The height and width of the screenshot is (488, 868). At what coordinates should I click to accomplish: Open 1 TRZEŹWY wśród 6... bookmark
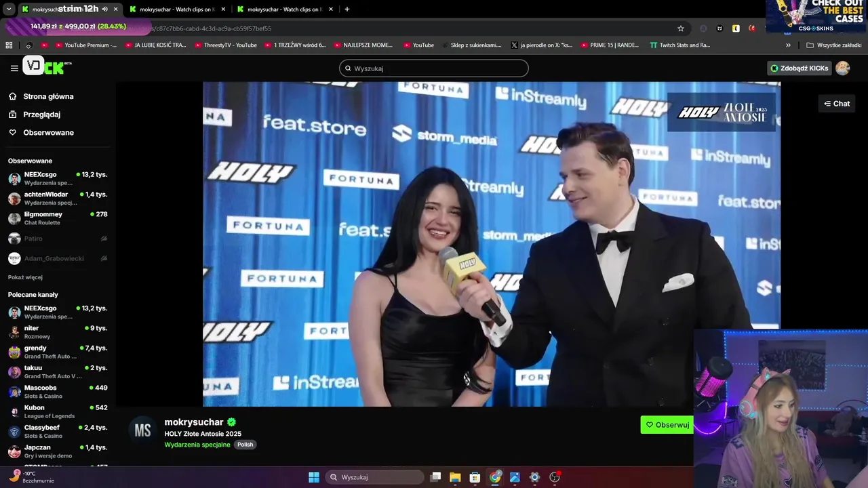[x=295, y=45]
